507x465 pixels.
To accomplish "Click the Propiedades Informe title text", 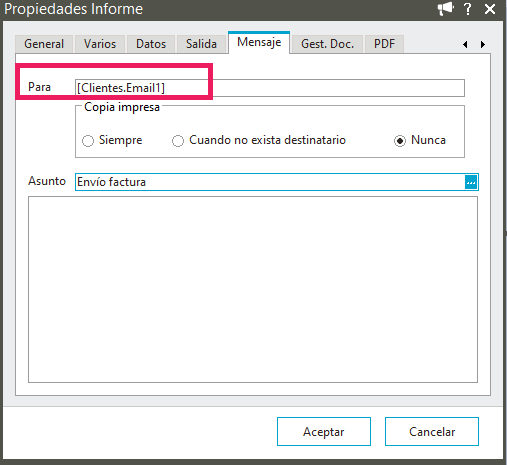I will (74, 9).
